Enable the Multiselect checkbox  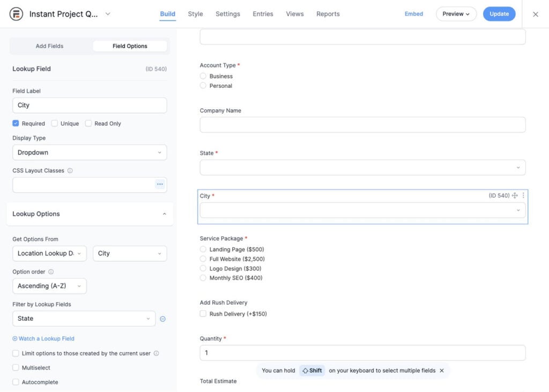[x=16, y=367]
